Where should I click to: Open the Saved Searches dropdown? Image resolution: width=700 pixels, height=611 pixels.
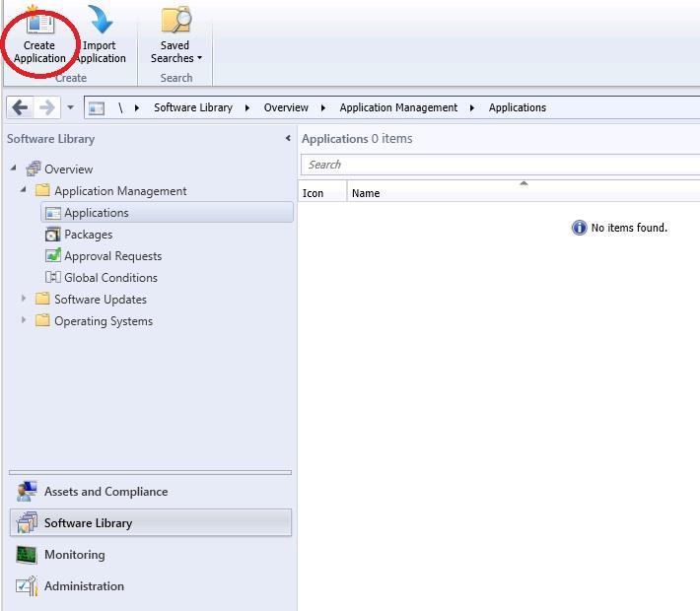click(175, 35)
